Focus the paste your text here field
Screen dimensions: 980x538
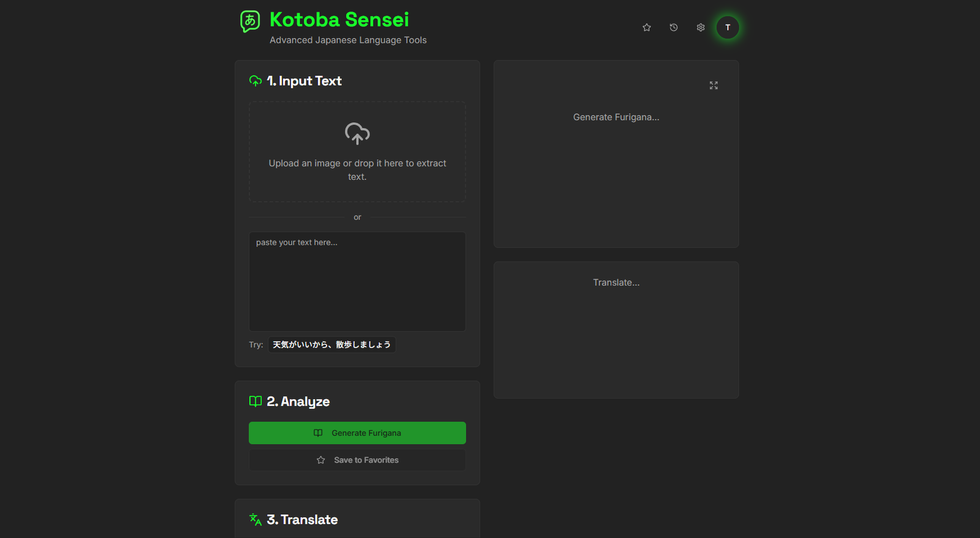click(x=357, y=282)
